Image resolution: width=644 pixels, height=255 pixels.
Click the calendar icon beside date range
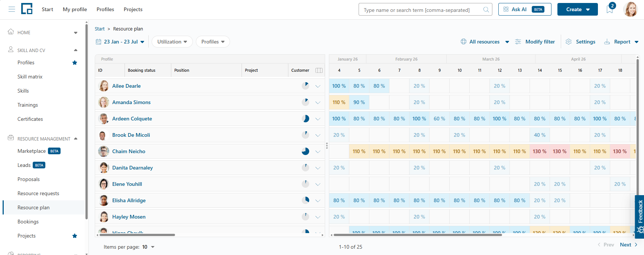(x=98, y=42)
